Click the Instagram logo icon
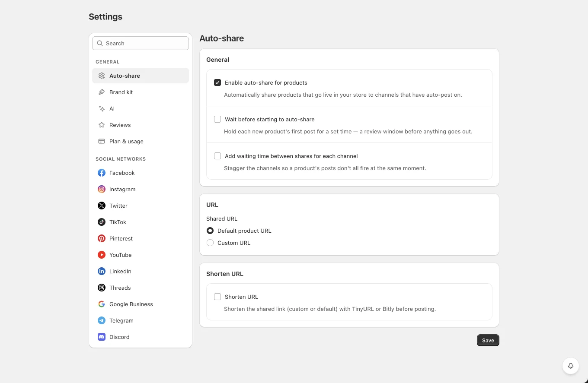588x383 pixels. pyautogui.click(x=102, y=189)
